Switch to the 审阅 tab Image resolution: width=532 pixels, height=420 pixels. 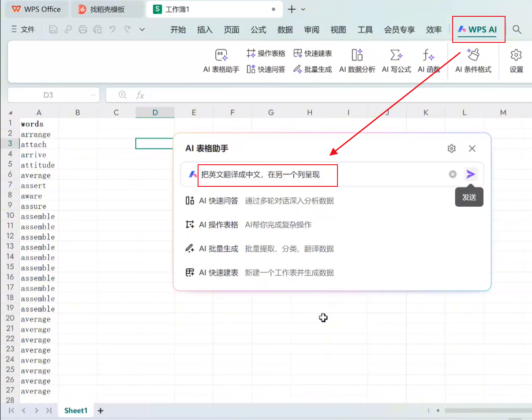point(312,30)
